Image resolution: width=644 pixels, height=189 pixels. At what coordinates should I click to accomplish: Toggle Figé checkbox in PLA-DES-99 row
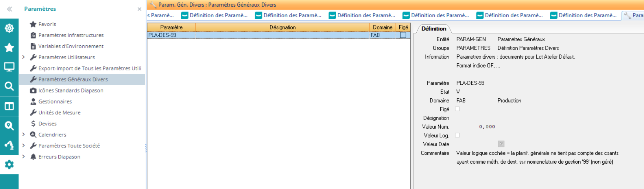(x=403, y=35)
